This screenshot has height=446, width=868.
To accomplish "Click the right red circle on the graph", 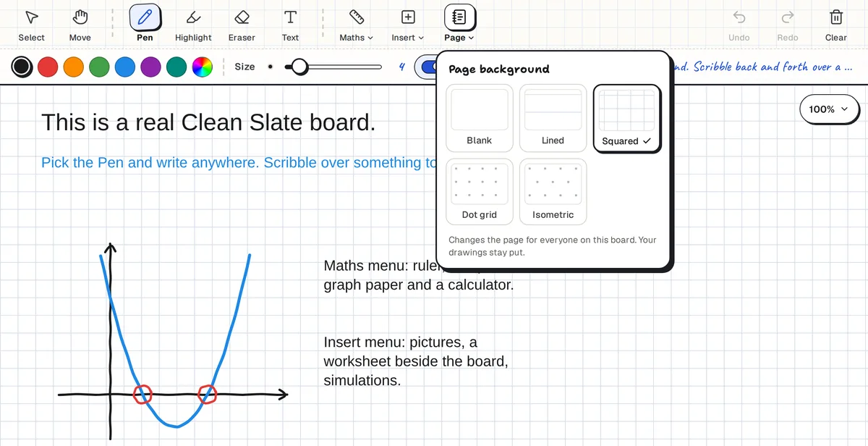I will [208, 394].
